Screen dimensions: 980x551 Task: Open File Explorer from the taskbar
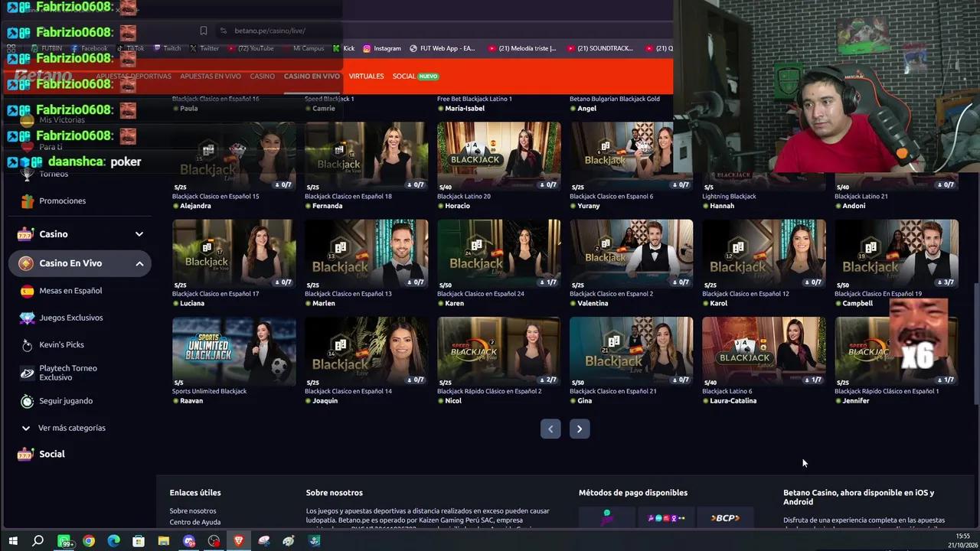pos(163,541)
